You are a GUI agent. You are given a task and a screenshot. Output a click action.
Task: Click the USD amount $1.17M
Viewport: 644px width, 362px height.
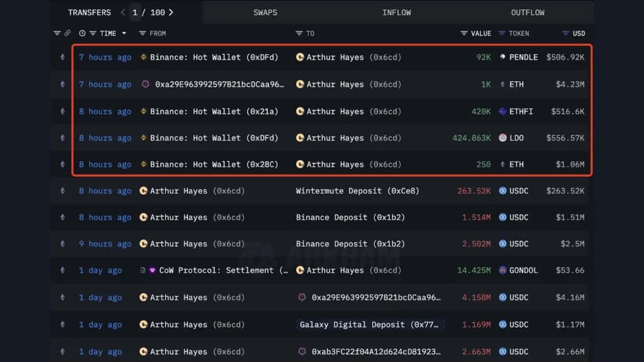(570, 325)
